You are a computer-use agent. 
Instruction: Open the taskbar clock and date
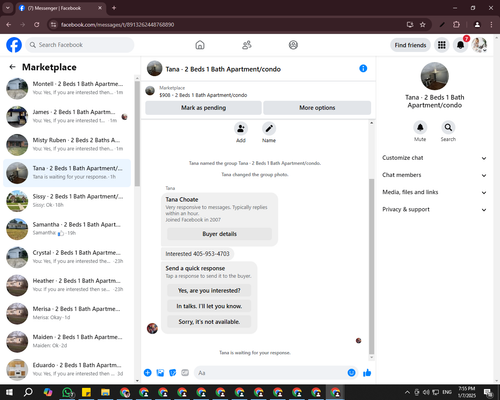(467, 392)
